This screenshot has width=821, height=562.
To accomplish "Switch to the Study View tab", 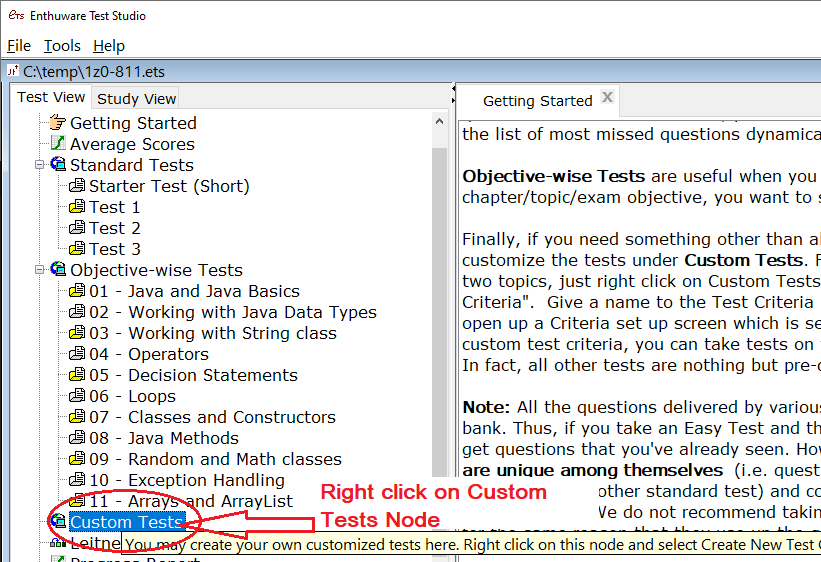I will [x=136, y=98].
